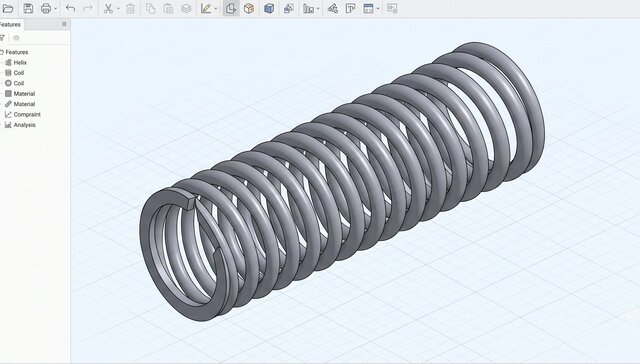The image size is (640, 364).
Task: Select the second Coil feature with ring icon
Action: [x=19, y=83]
